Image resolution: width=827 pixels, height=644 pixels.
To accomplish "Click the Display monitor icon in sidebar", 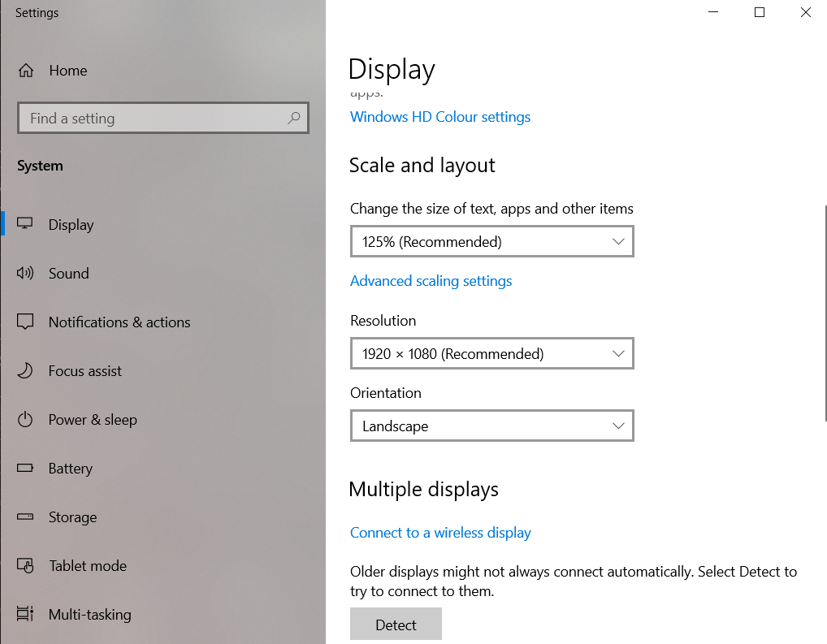I will pos(25,223).
